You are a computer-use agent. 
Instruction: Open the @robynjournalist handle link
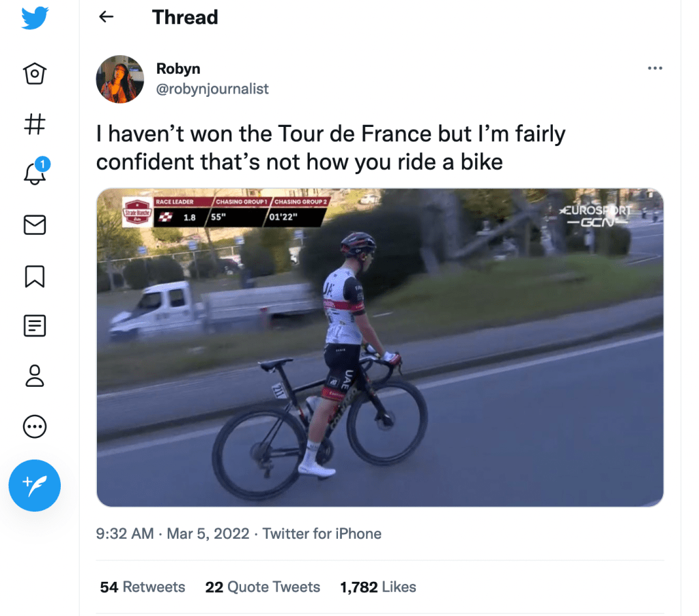click(212, 89)
